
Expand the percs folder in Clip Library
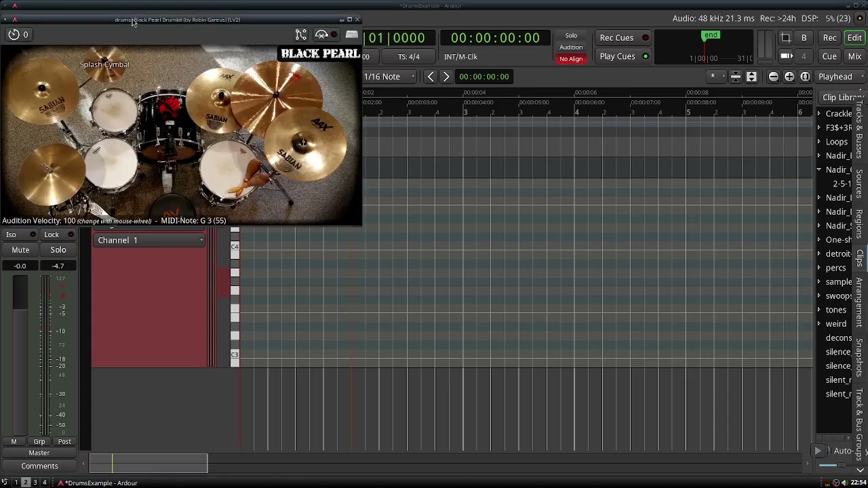[x=819, y=268]
